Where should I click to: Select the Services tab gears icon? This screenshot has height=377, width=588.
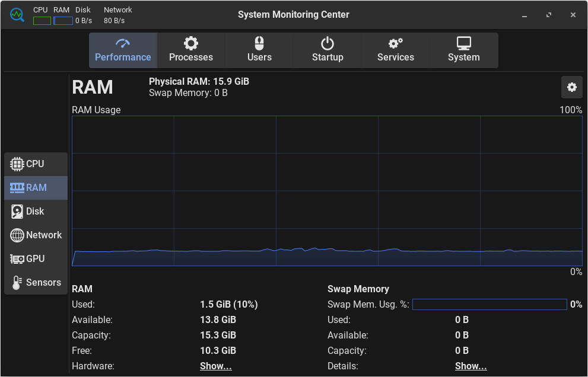click(x=395, y=43)
